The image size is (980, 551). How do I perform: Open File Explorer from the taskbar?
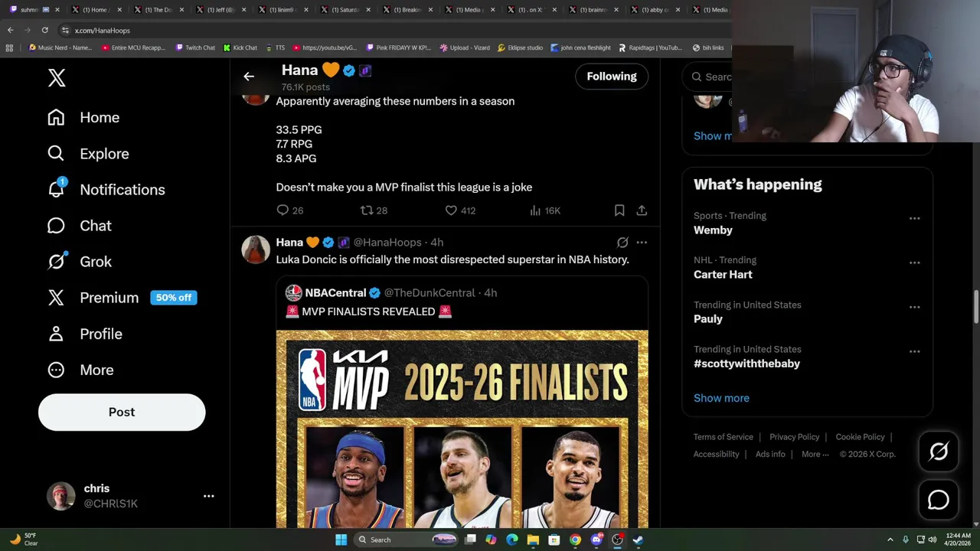click(533, 540)
